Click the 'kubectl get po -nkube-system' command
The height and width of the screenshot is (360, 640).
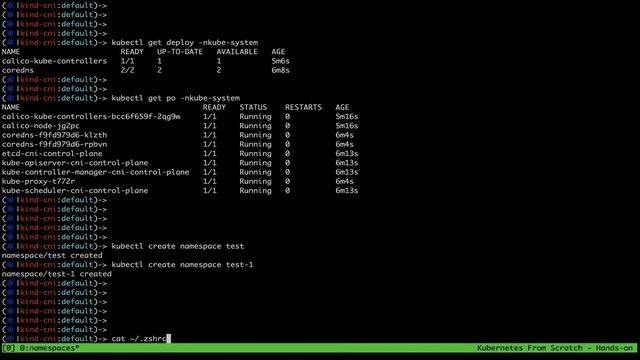tap(176, 98)
